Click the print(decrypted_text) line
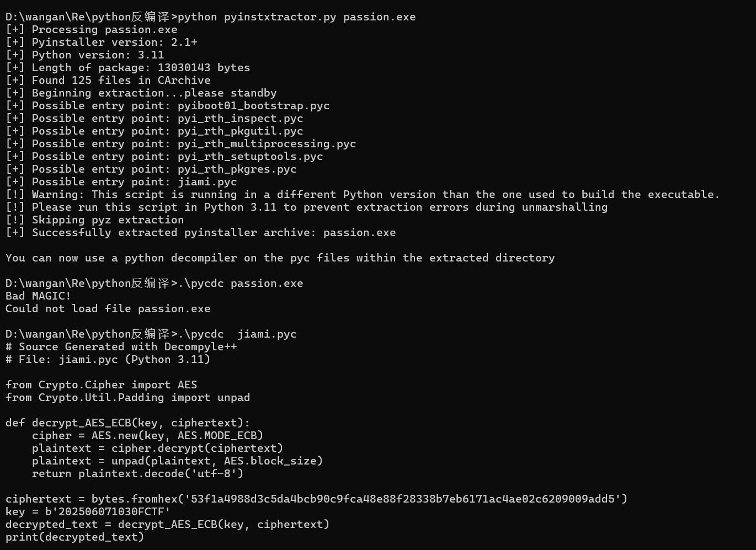The image size is (756, 550). (x=75, y=537)
